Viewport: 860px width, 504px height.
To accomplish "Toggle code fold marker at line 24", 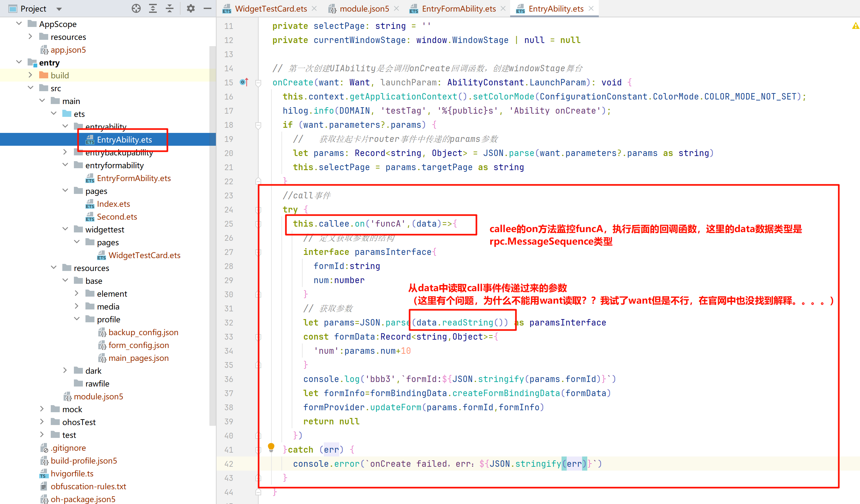I will point(258,210).
